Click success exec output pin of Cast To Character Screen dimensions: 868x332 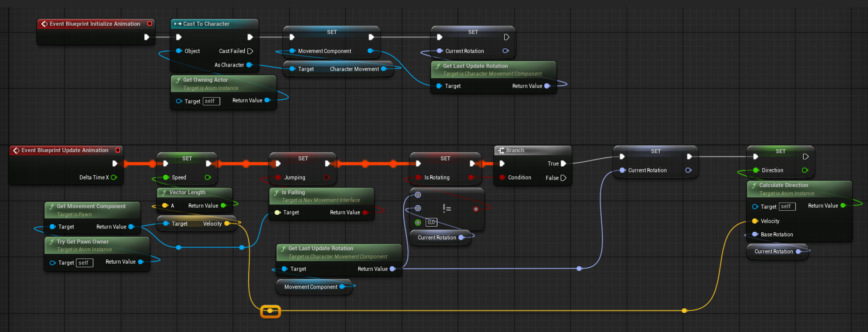point(250,37)
